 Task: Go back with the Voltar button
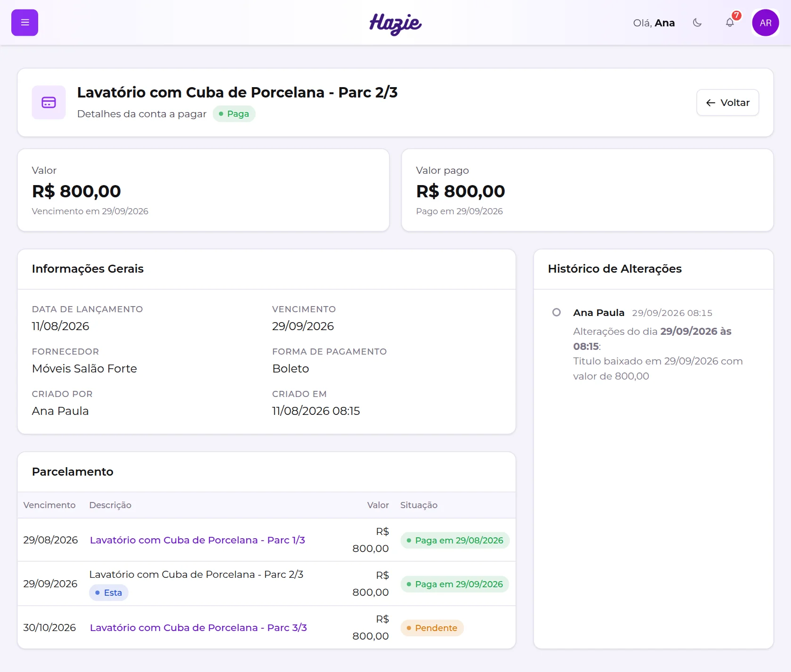coord(727,103)
